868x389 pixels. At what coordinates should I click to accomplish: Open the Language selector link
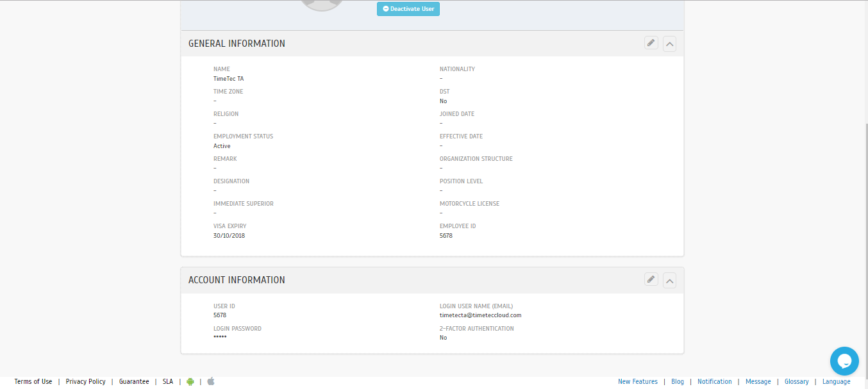837,381
